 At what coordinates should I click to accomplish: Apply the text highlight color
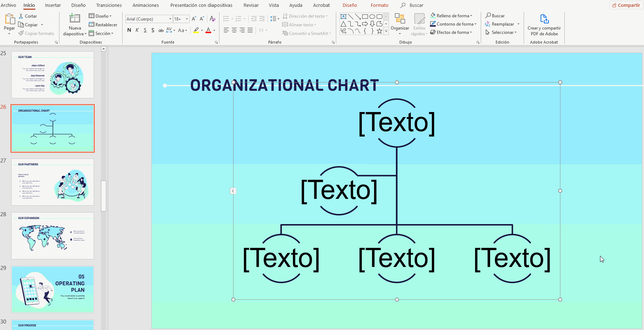(x=196, y=30)
